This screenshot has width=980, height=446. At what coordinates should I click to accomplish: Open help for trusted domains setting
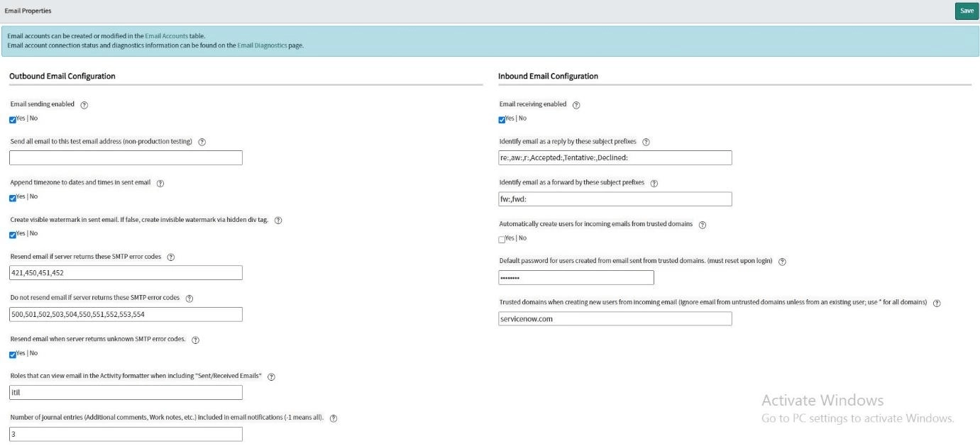pyautogui.click(x=937, y=303)
